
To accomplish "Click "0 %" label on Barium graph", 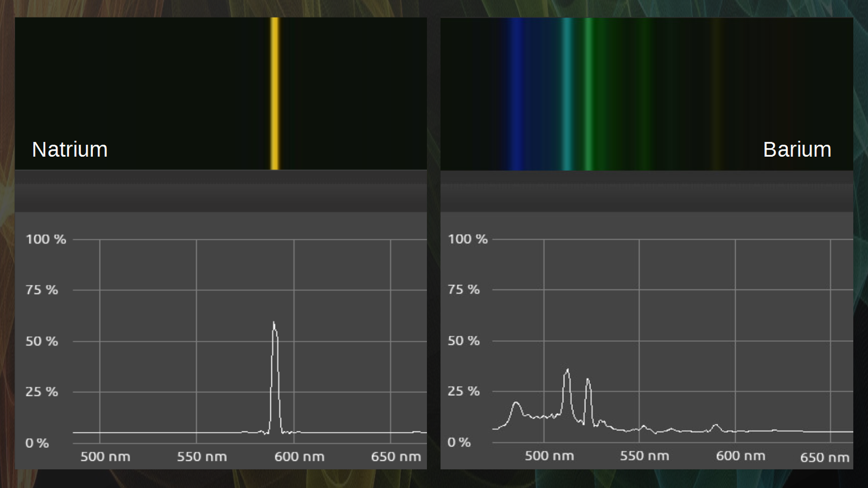I will (x=459, y=442).
